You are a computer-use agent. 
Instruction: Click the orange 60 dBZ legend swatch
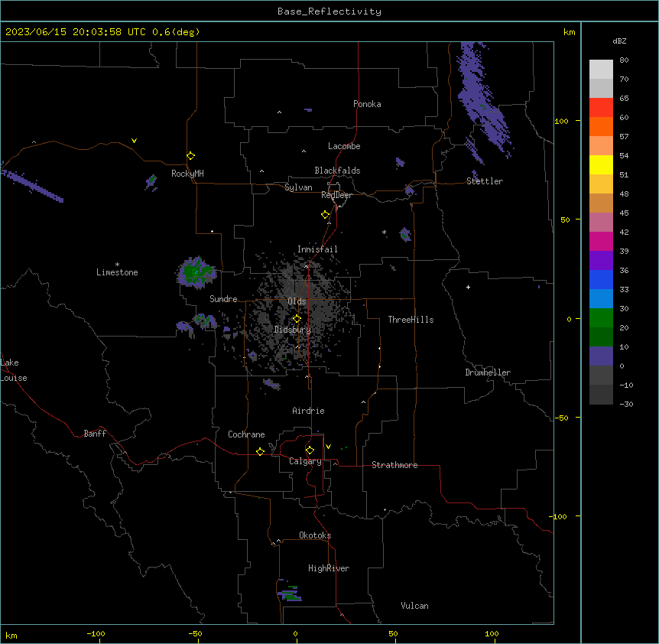tap(601, 126)
